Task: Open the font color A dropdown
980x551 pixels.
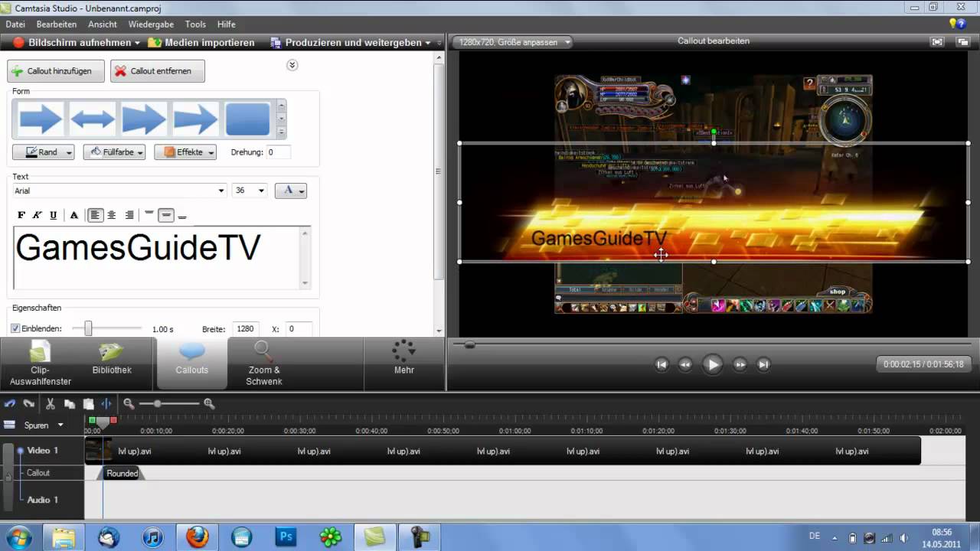Action: coord(291,191)
